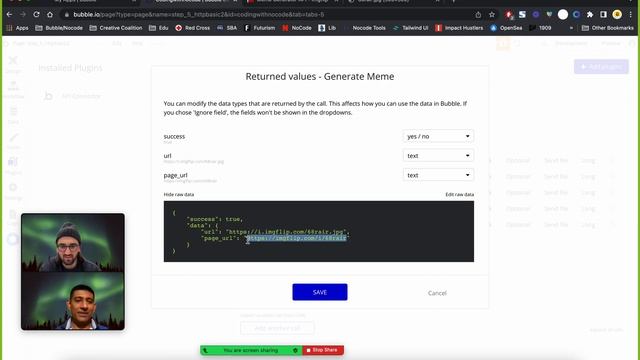Open the Settings tab in Bubble sidebar
Screen dimensions: 640x360
click(13, 191)
